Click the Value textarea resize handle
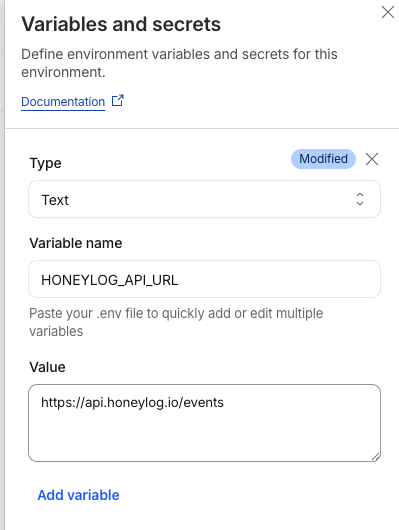399x530 pixels. point(375,457)
